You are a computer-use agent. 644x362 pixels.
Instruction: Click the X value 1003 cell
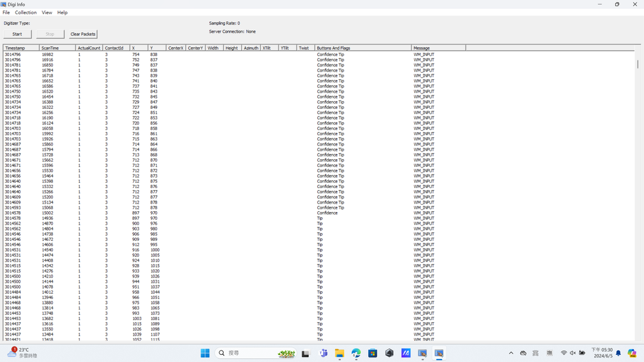pos(137,318)
